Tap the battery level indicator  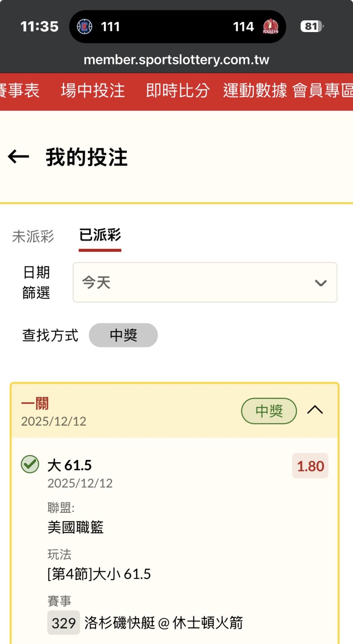click(x=311, y=26)
